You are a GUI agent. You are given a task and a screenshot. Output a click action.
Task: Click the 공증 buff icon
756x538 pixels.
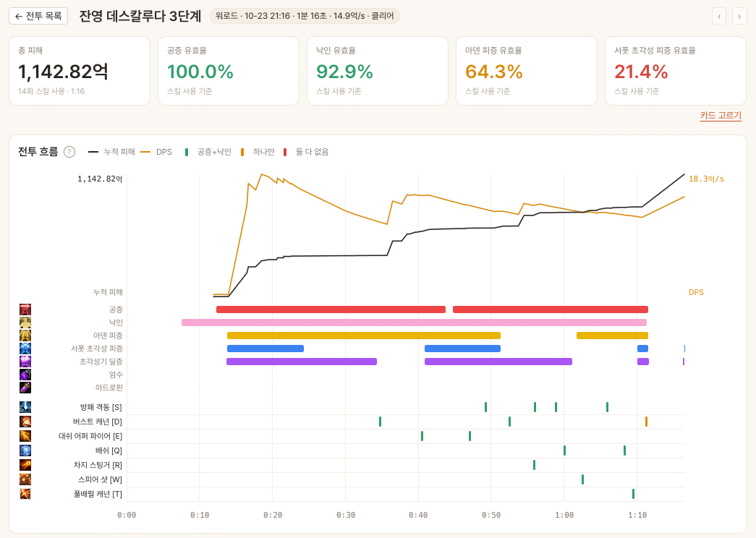pyautogui.click(x=25, y=309)
